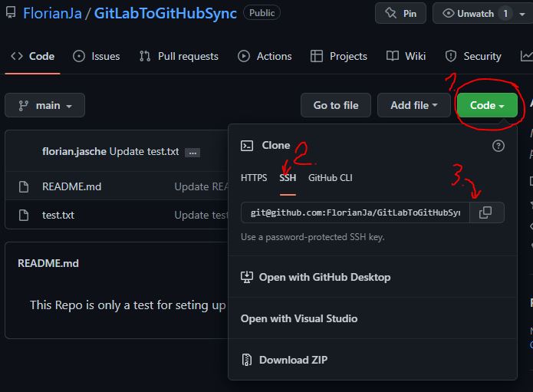Click the Wiki book icon
533x392 pixels.
(392, 56)
